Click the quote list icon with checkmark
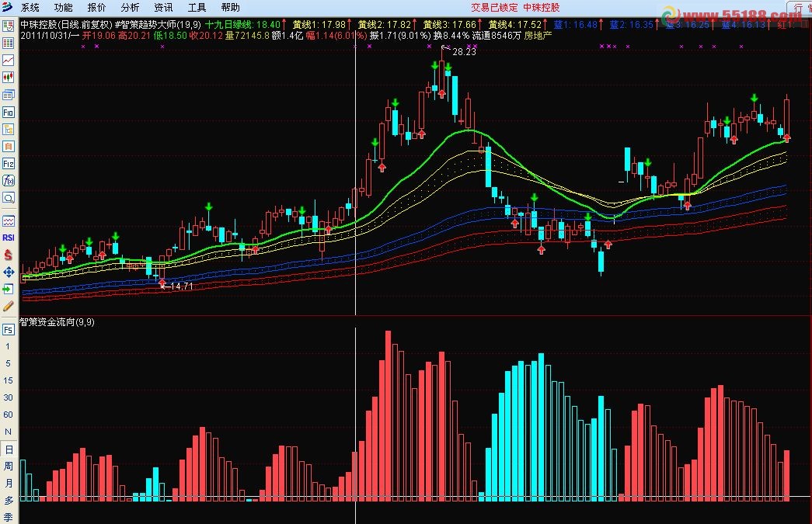 pos(9,26)
